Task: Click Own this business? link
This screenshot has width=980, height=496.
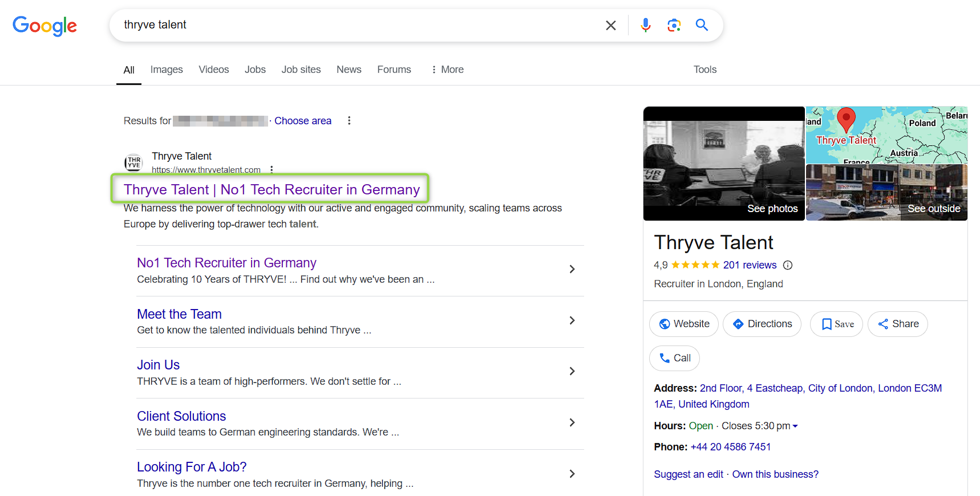Action: click(775, 474)
